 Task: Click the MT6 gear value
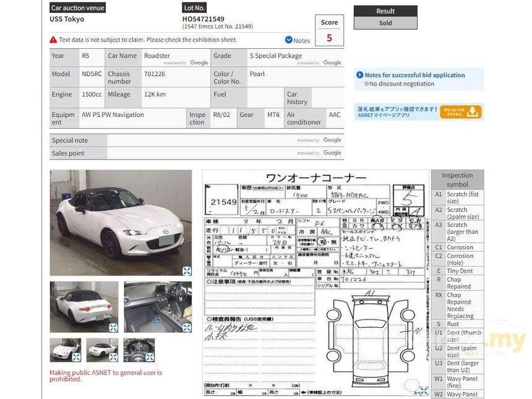[x=273, y=114]
